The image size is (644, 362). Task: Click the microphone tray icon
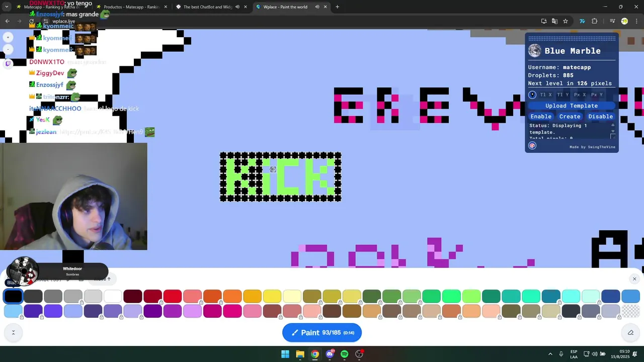(561, 354)
